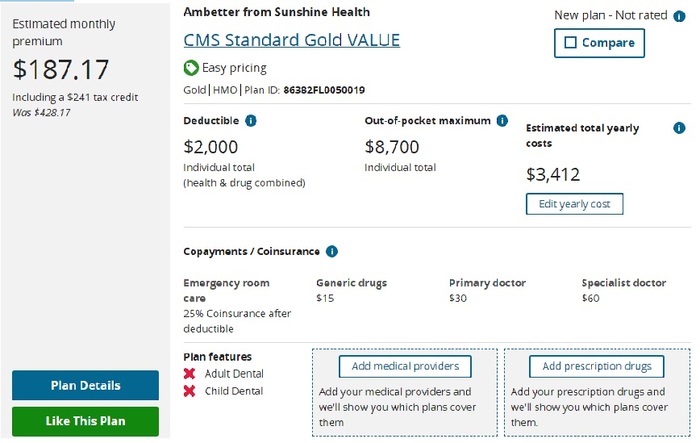Click the Ambetter from Sunshine Health heading
The width and height of the screenshot is (700, 443).
[x=277, y=12]
